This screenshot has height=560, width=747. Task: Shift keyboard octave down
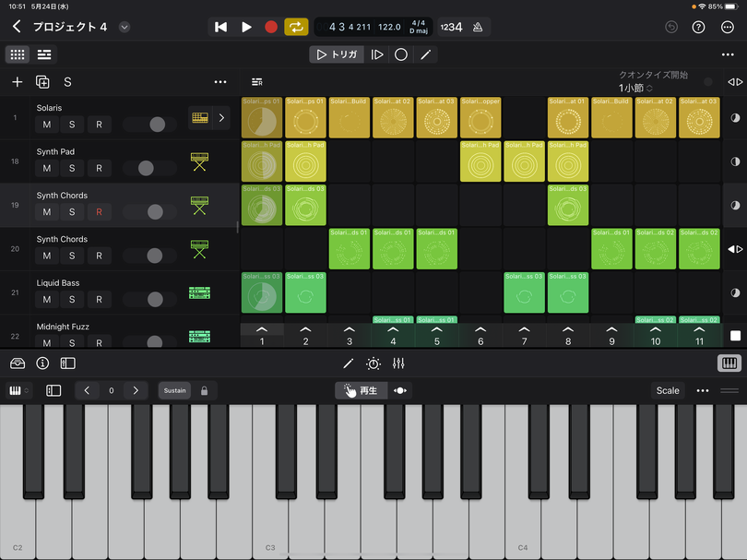[87, 391]
